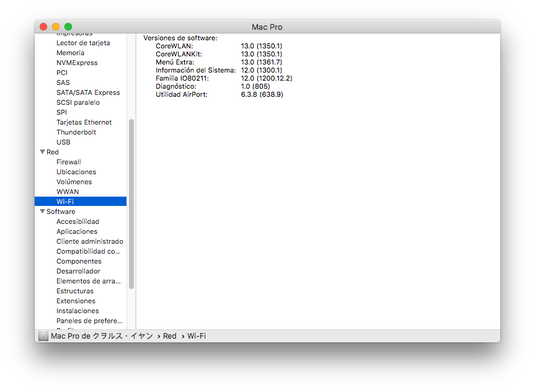Select Estructuras in the sidebar

click(x=75, y=290)
